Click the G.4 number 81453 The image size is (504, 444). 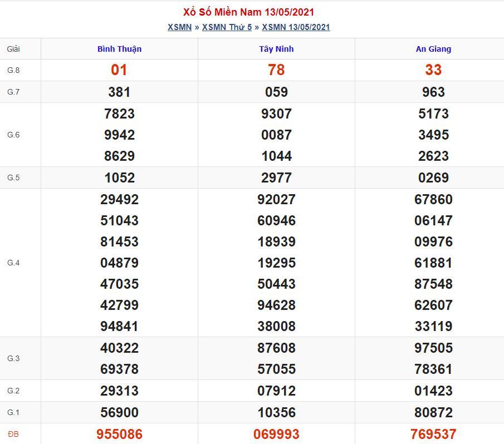pyautogui.click(x=119, y=241)
